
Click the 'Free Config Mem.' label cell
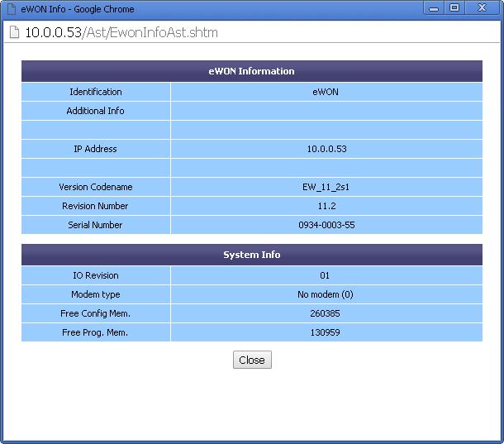coord(96,313)
